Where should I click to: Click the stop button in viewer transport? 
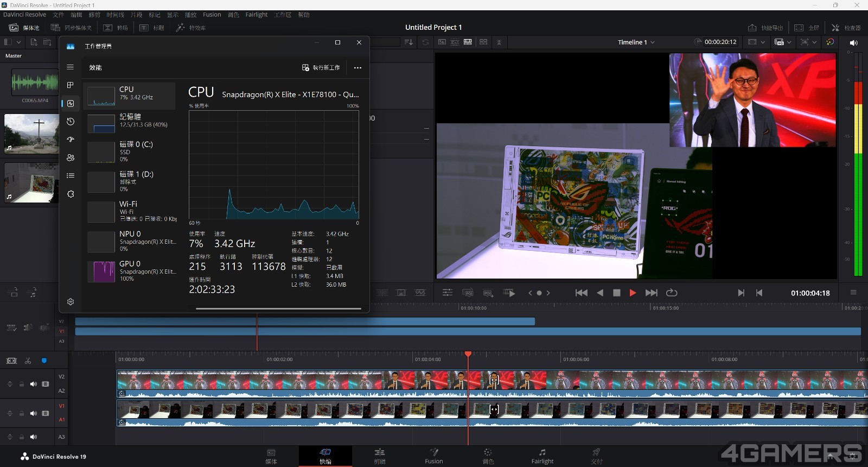coord(616,293)
